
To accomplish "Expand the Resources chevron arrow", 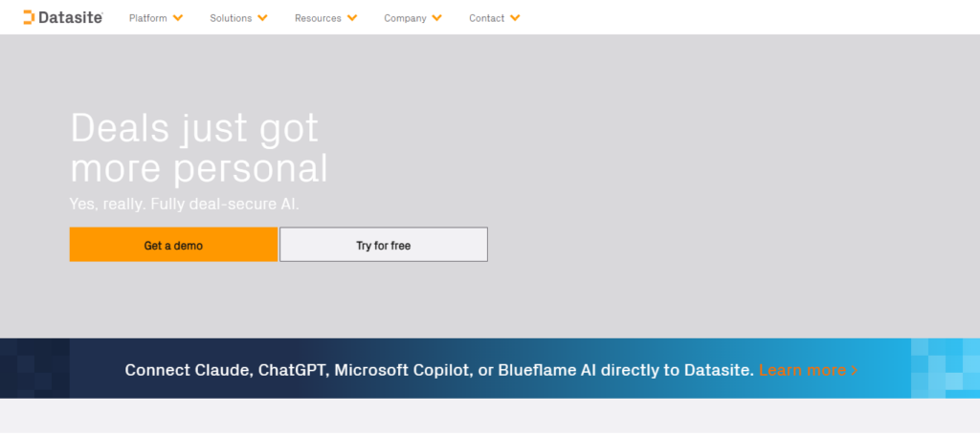I will pos(352,18).
